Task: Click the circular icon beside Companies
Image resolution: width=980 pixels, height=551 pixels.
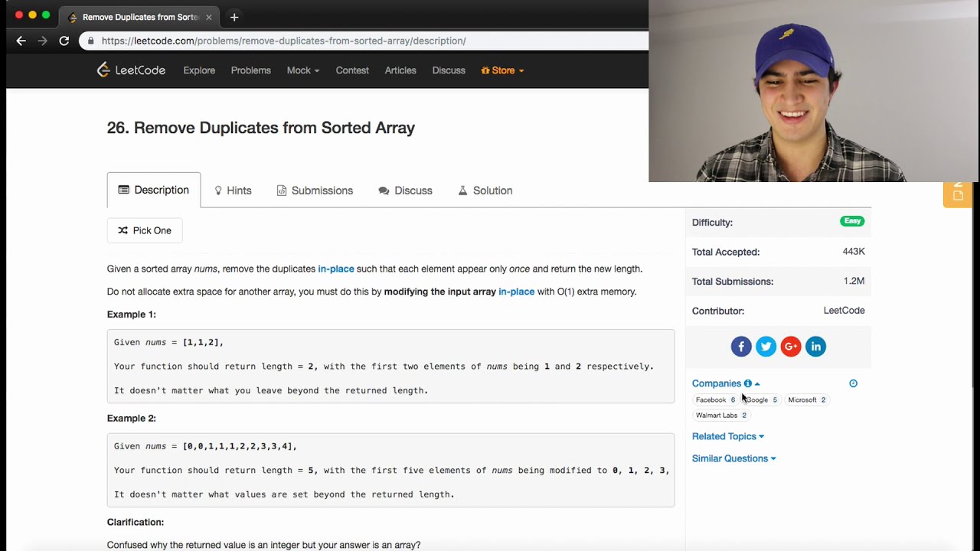Action: click(x=853, y=383)
